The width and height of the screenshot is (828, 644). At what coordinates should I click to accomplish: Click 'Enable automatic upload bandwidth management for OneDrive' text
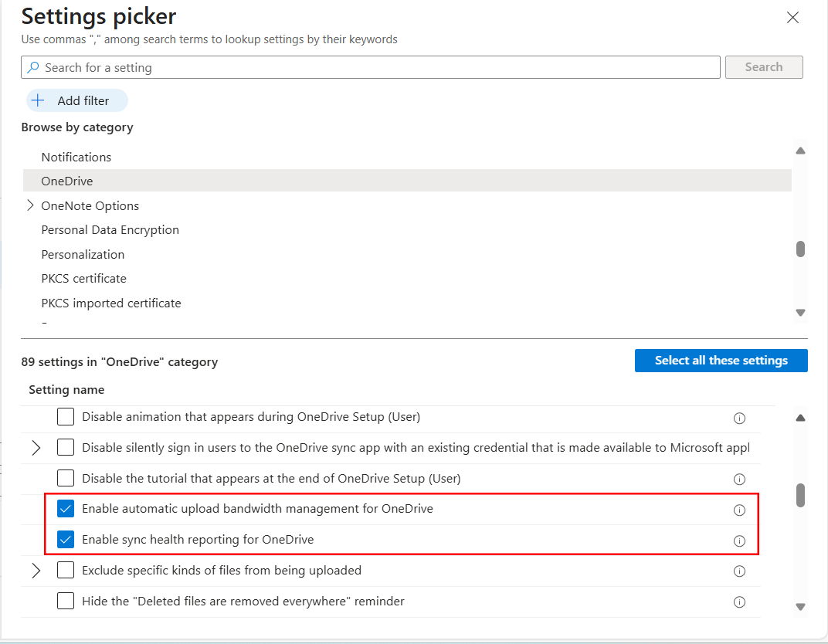tap(258, 509)
